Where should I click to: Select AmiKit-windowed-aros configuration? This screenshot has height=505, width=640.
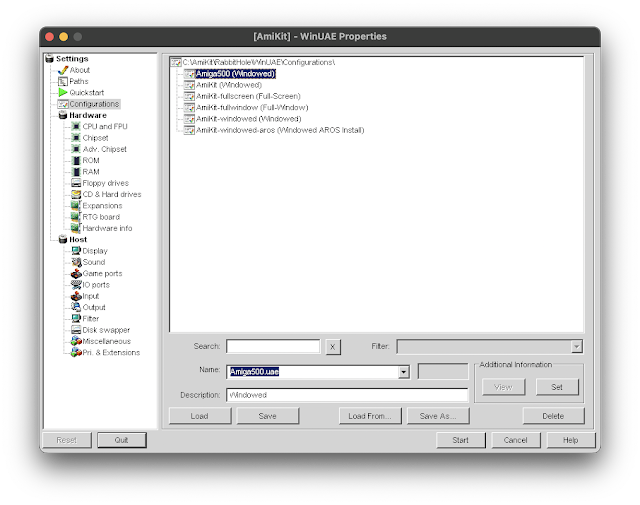tap(280, 130)
